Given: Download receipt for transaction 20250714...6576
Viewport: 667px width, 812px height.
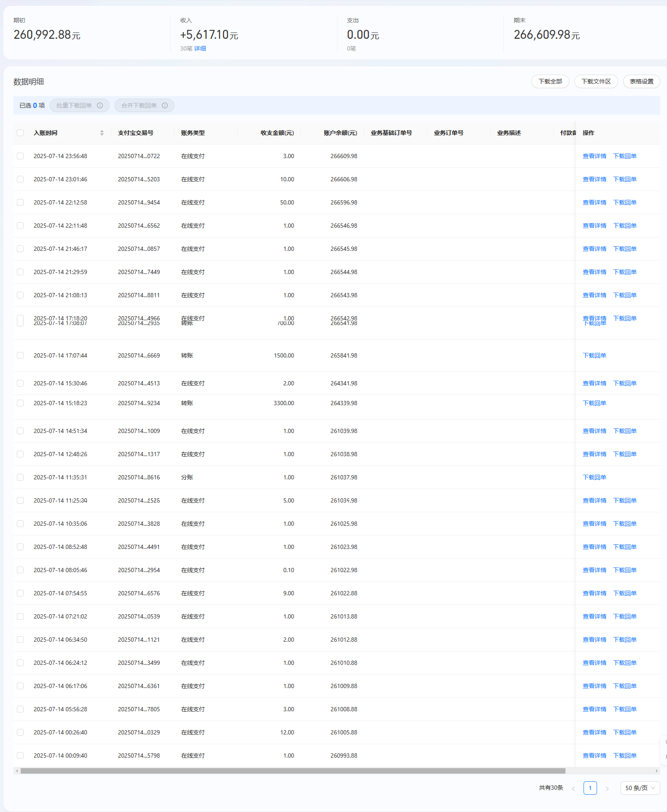Looking at the screenshot, I should [x=625, y=593].
